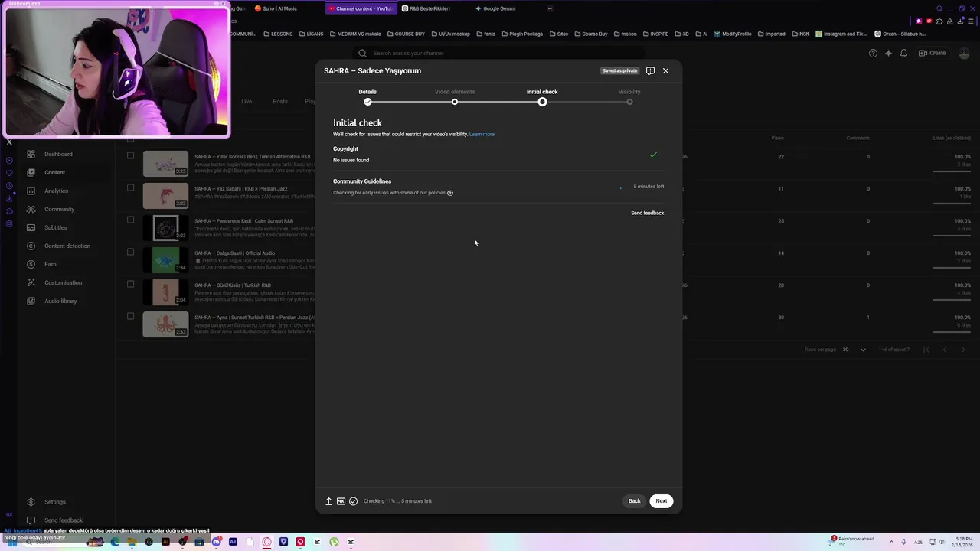Screen dimensions: 980x551
Task: Open Earn in the Studio sidebar
Action: [50, 264]
